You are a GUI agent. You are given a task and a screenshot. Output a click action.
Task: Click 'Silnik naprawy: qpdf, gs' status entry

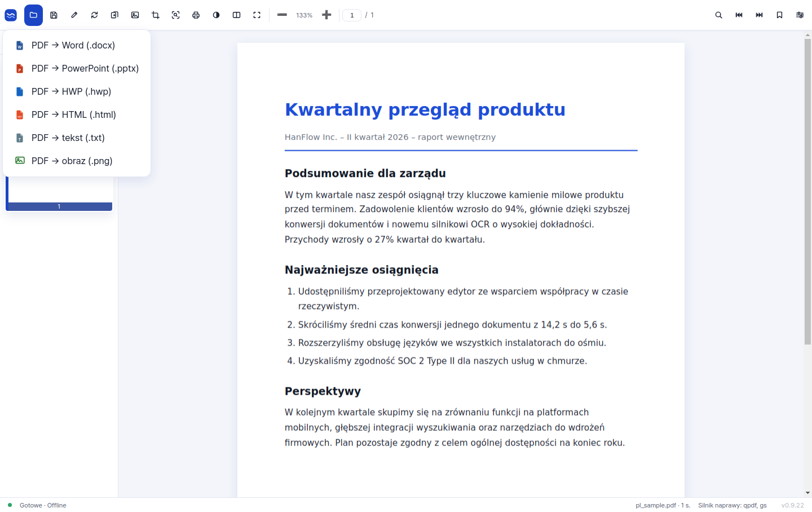pyautogui.click(x=732, y=505)
